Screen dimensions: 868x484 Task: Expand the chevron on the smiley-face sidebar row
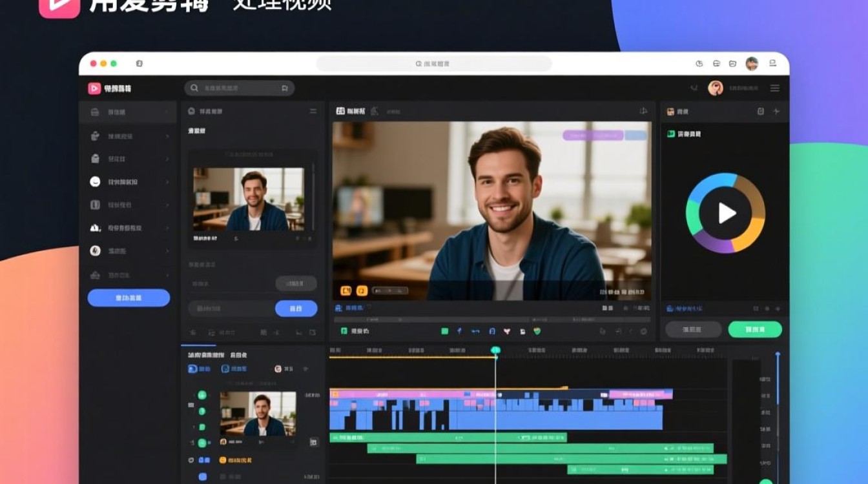point(167,182)
